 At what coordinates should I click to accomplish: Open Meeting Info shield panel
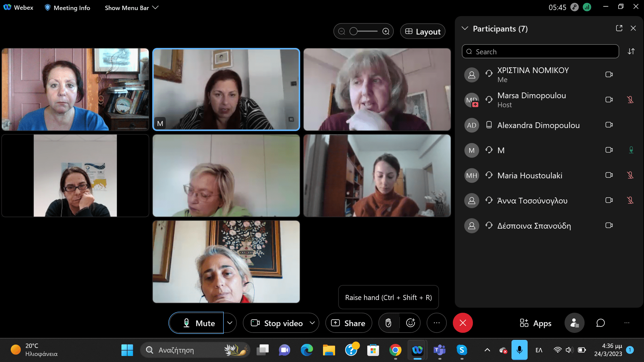[67, 7]
